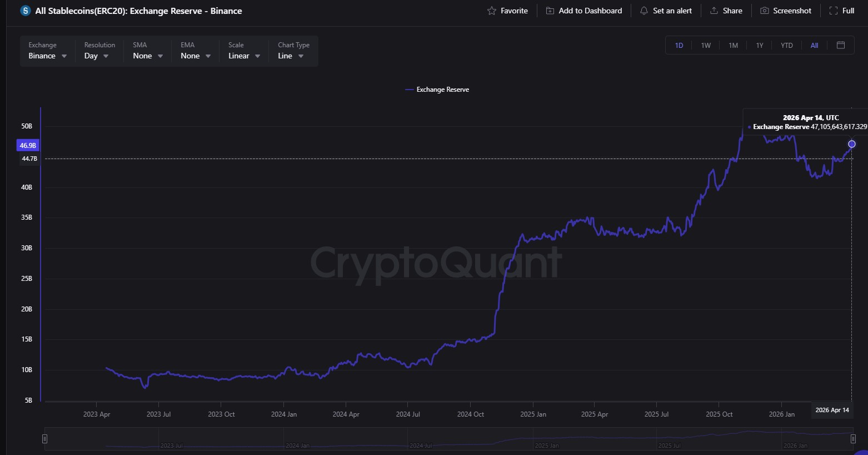Open the Exchange dropdown showing Binance
This screenshot has height=455, width=868.
click(x=47, y=56)
